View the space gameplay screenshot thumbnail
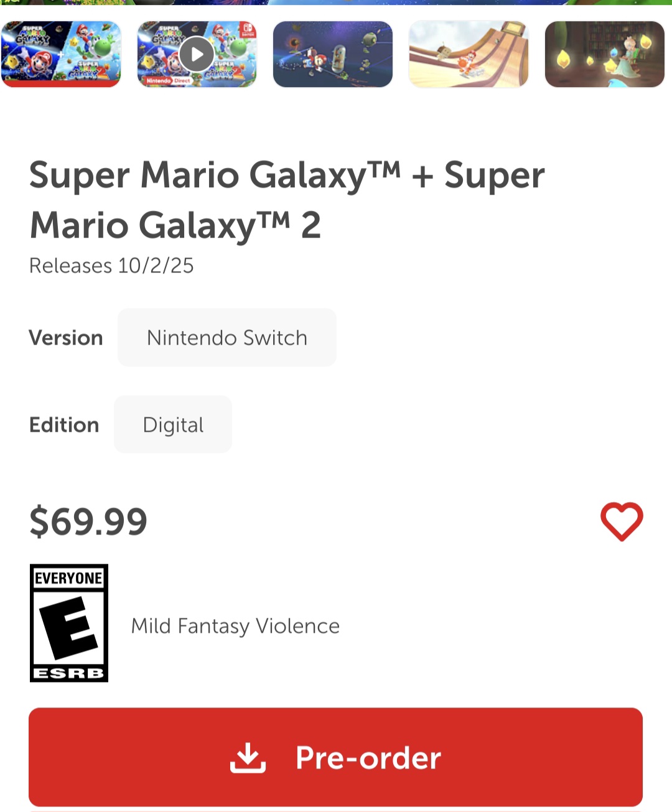672x812 pixels. tap(333, 55)
